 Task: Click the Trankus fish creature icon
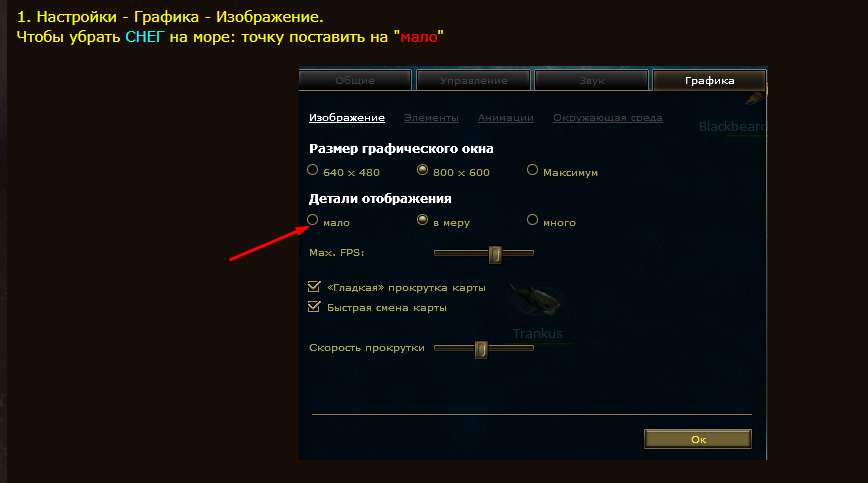pyautogui.click(x=535, y=299)
